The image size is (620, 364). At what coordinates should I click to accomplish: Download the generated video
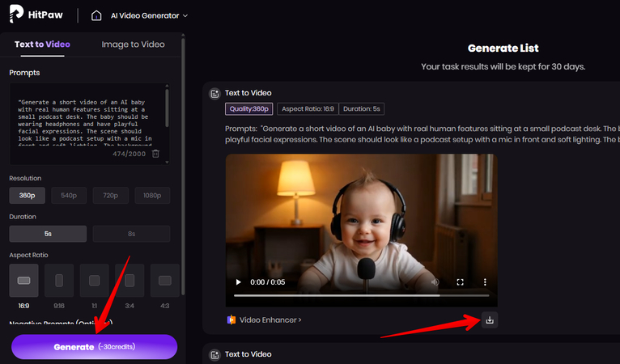(x=490, y=320)
